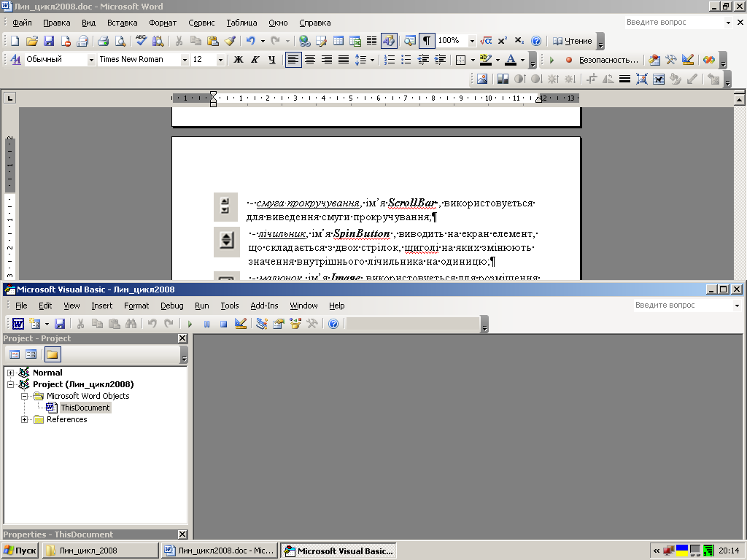Open the Вставка menu in Word
The height and width of the screenshot is (560, 747).
click(x=122, y=23)
